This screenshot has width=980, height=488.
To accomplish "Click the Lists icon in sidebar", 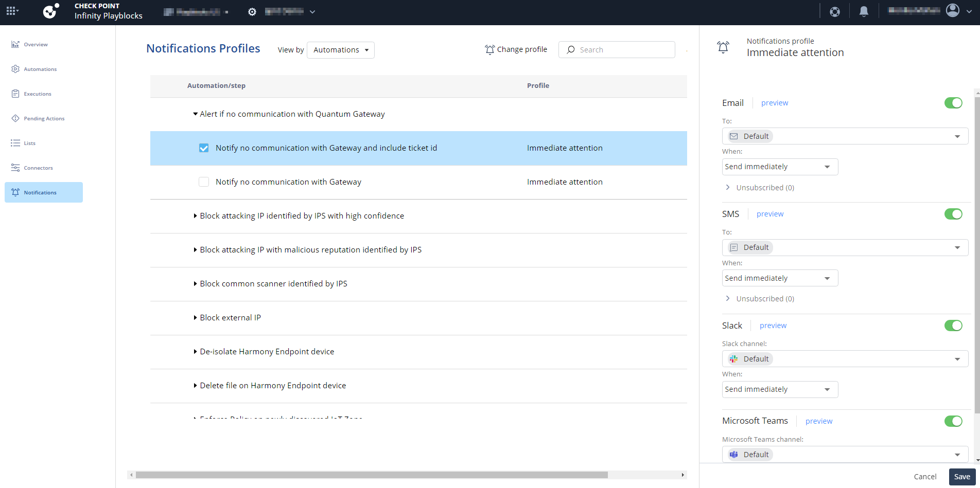I will (x=15, y=143).
